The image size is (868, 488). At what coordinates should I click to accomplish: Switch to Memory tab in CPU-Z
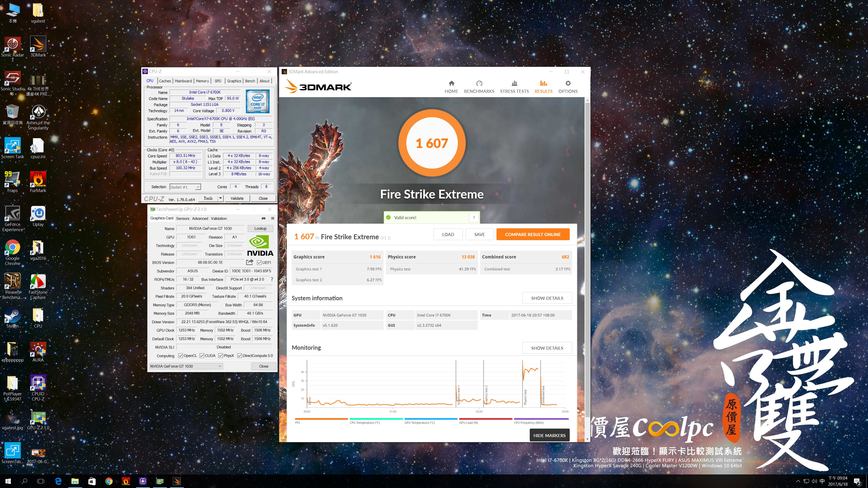(x=202, y=81)
